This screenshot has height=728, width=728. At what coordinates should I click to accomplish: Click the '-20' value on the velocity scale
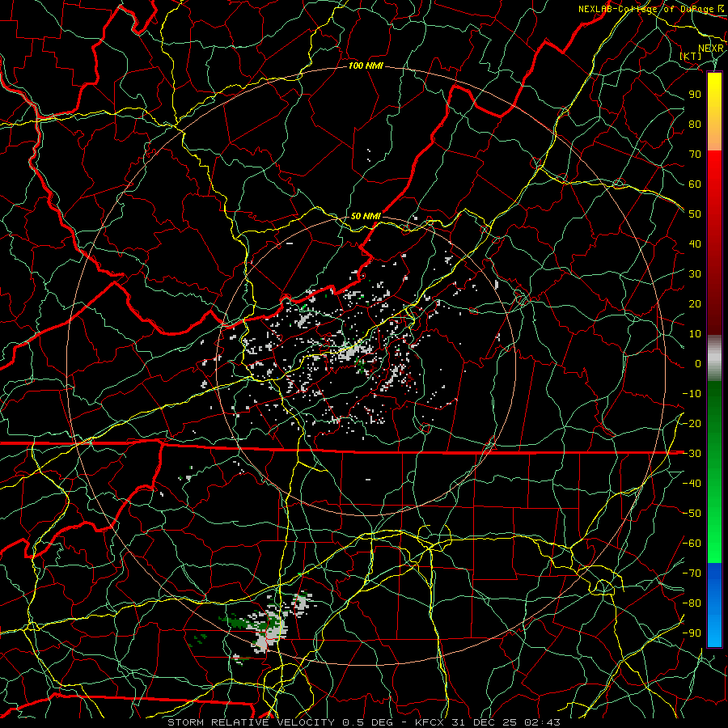(692, 424)
